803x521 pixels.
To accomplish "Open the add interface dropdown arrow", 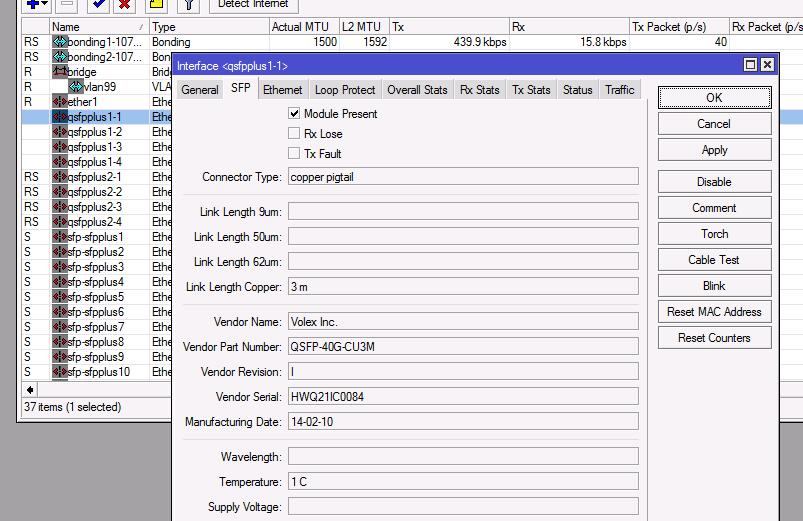I will tap(44, 4).
